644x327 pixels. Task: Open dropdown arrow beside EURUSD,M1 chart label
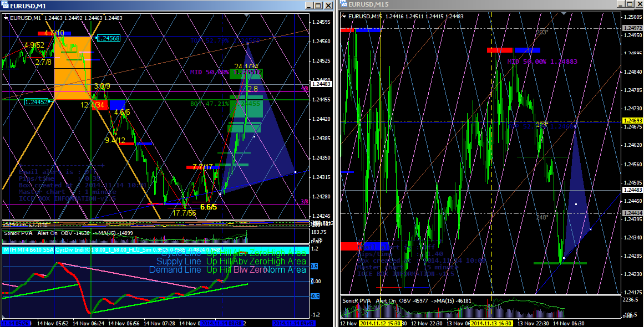[6, 18]
